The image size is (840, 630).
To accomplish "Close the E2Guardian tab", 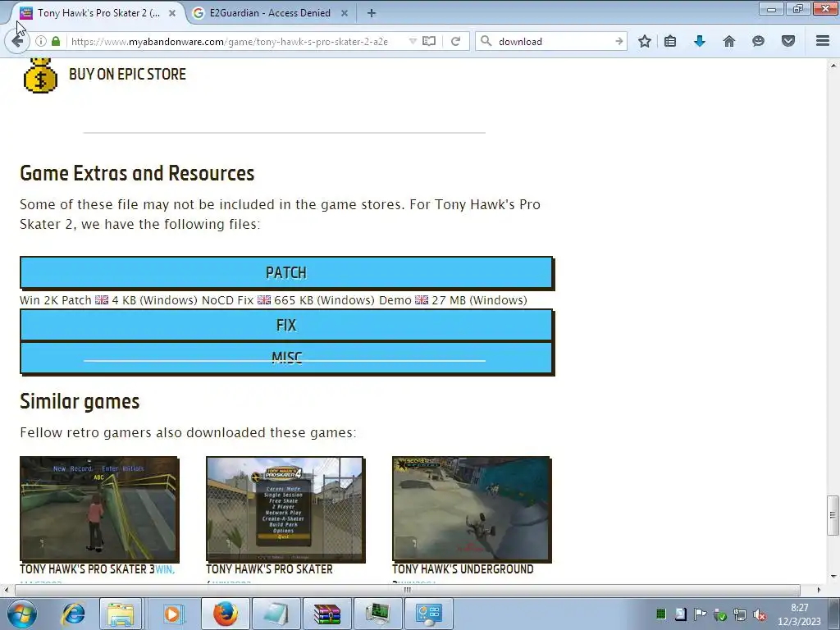I will (345, 13).
